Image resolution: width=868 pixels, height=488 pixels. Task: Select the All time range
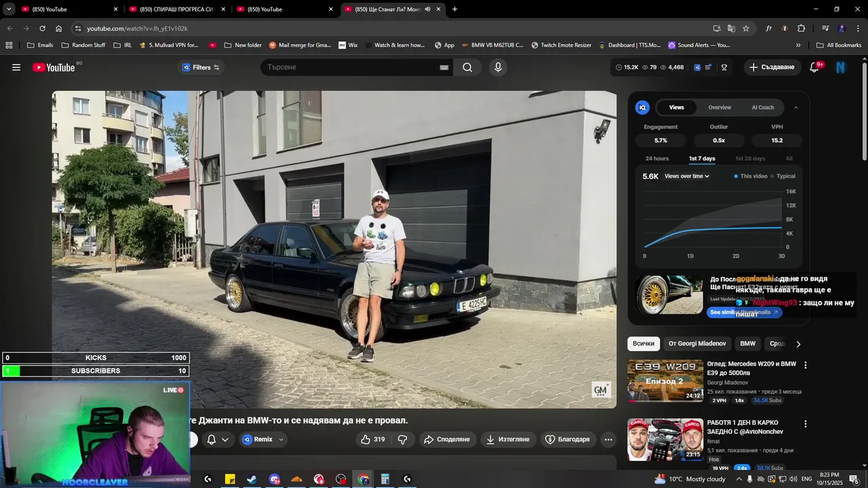[x=789, y=159]
